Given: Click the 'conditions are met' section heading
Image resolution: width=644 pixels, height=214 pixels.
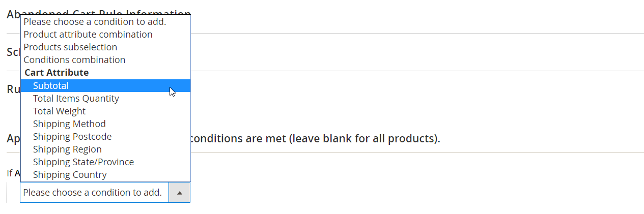Looking at the screenshot, I should pos(314,138).
